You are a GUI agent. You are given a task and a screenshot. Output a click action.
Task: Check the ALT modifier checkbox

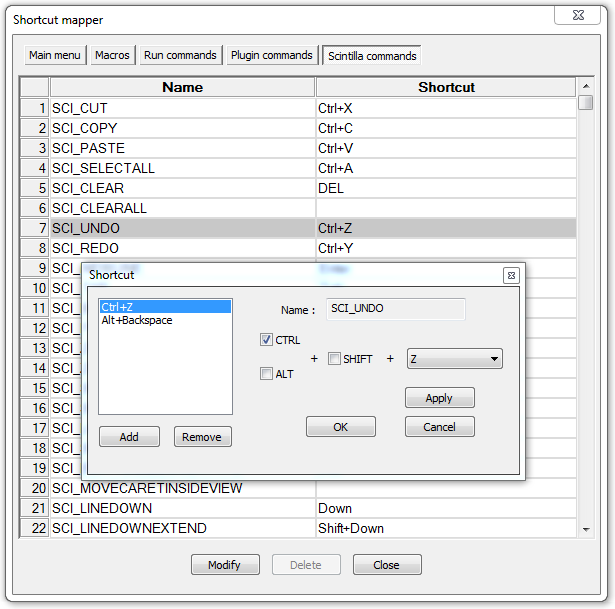(x=267, y=374)
